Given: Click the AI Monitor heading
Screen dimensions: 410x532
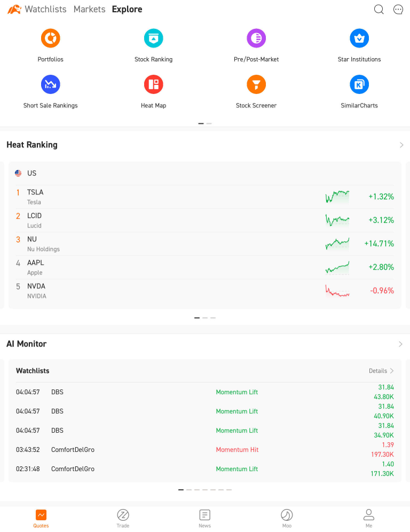Looking at the screenshot, I should click(27, 343).
